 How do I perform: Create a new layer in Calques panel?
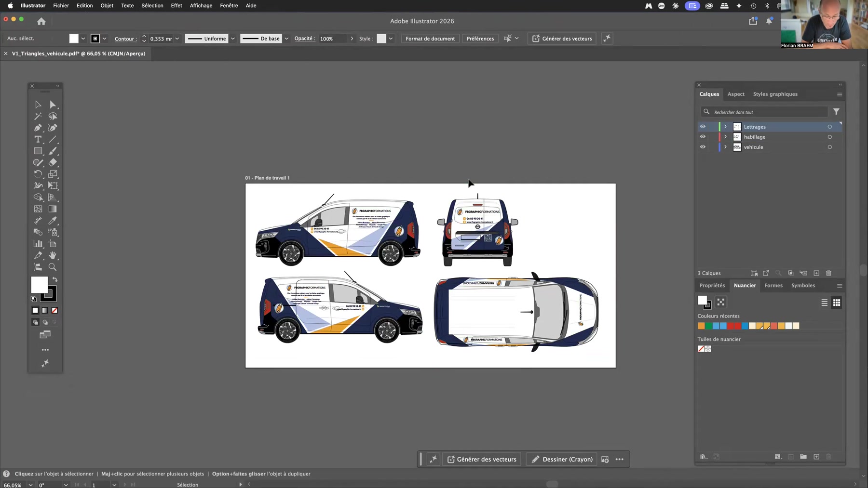[x=816, y=273]
